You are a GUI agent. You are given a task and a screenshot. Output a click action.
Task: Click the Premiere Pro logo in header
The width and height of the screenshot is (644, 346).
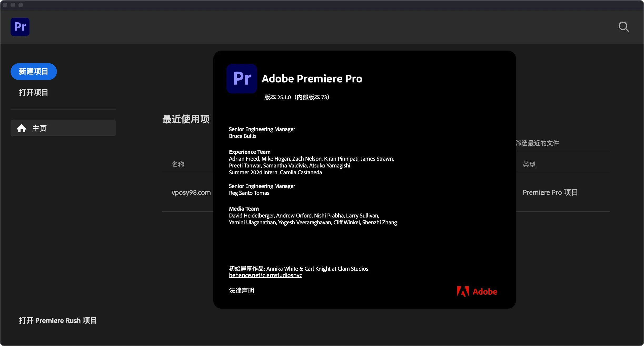pyautogui.click(x=20, y=27)
